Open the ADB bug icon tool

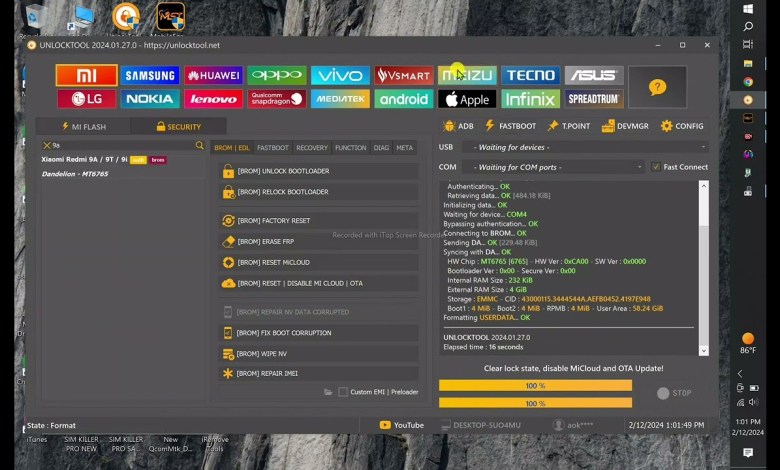point(458,126)
